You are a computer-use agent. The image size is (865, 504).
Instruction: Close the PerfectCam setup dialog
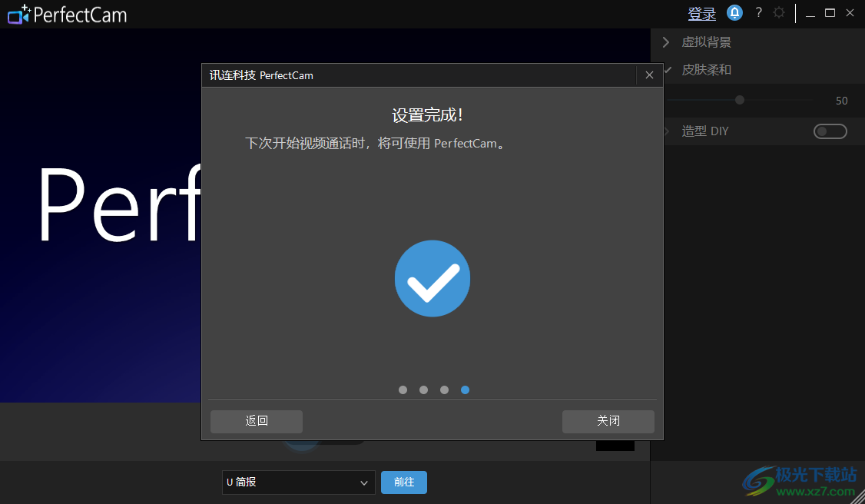[x=649, y=75]
